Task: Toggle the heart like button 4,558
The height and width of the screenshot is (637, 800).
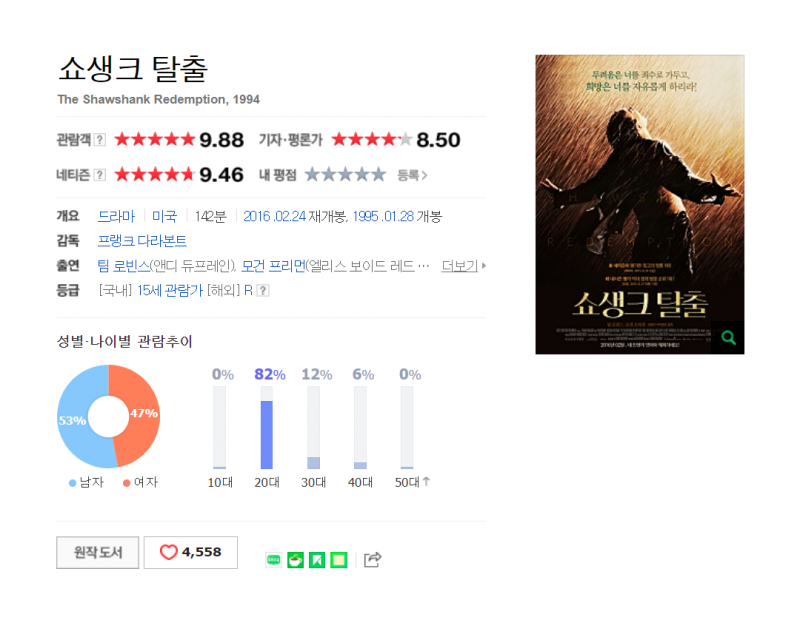Action: pos(190,552)
